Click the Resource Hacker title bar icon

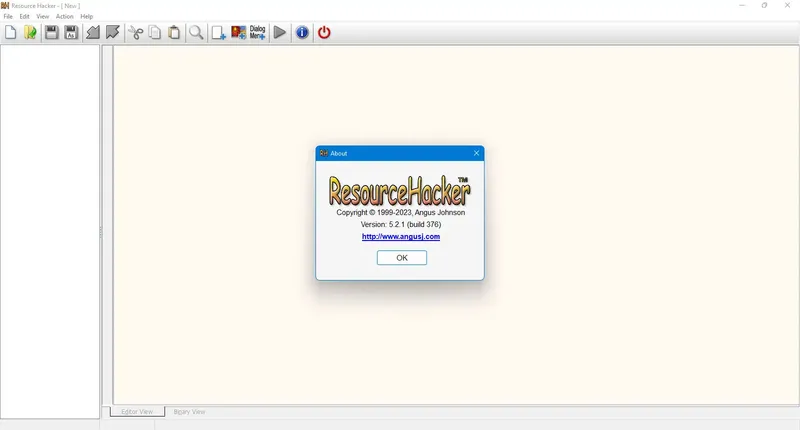click(5, 6)
